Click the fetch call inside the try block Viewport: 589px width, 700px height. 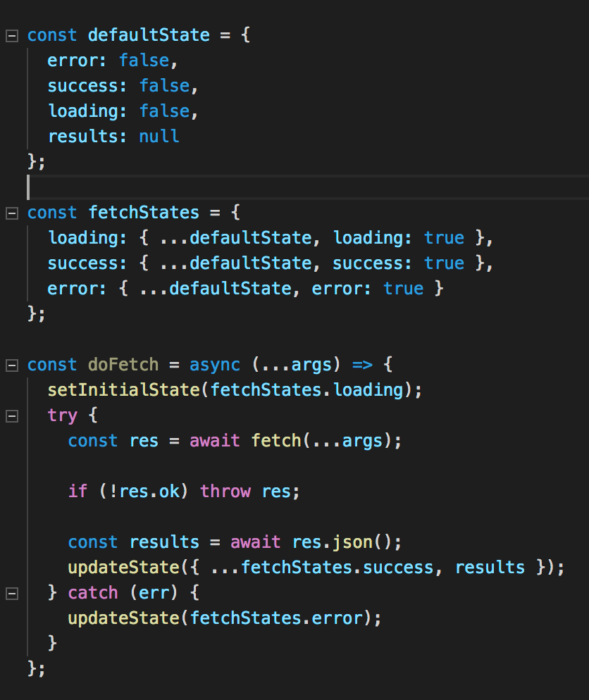(276, 440)
